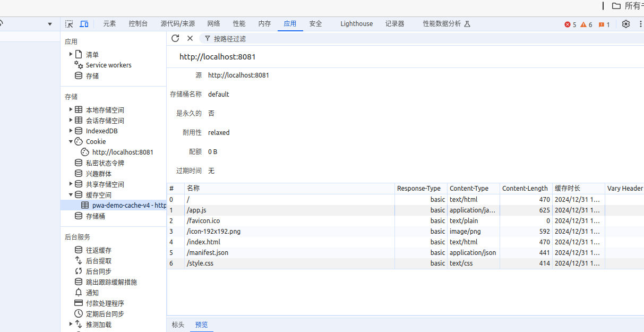Click the inspect element picker icon

click(x=69, y=24)
